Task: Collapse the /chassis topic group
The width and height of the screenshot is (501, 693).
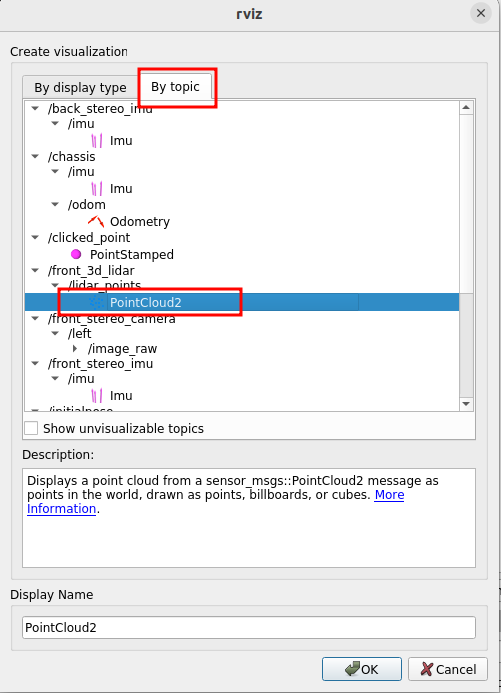Action: [35, 156]
